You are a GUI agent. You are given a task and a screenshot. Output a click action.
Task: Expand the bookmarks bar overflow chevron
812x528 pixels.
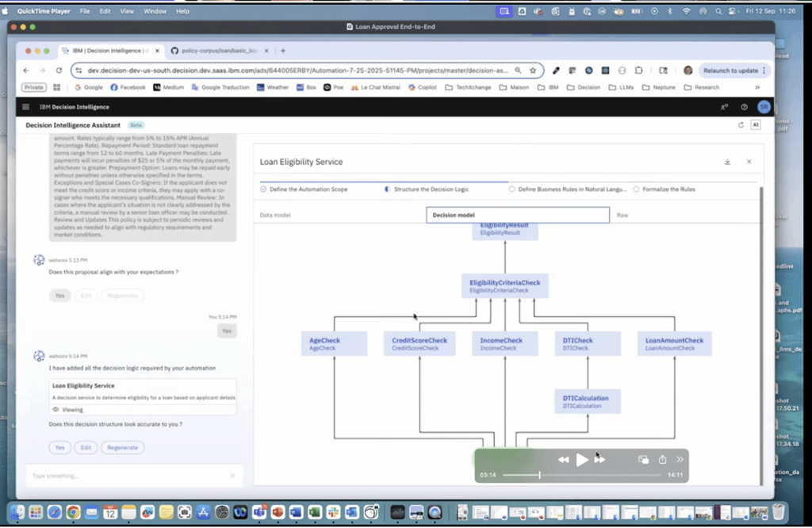pos(757,87)
